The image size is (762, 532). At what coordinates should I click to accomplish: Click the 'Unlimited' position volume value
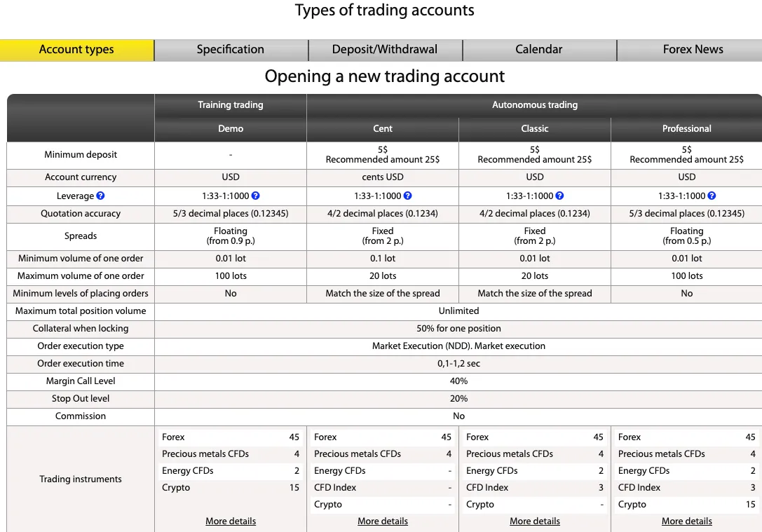click(458, 311)
